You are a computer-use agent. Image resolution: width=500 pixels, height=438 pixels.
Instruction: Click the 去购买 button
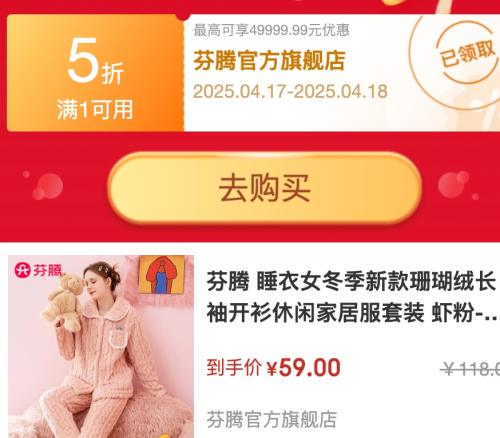pos(265,189)
